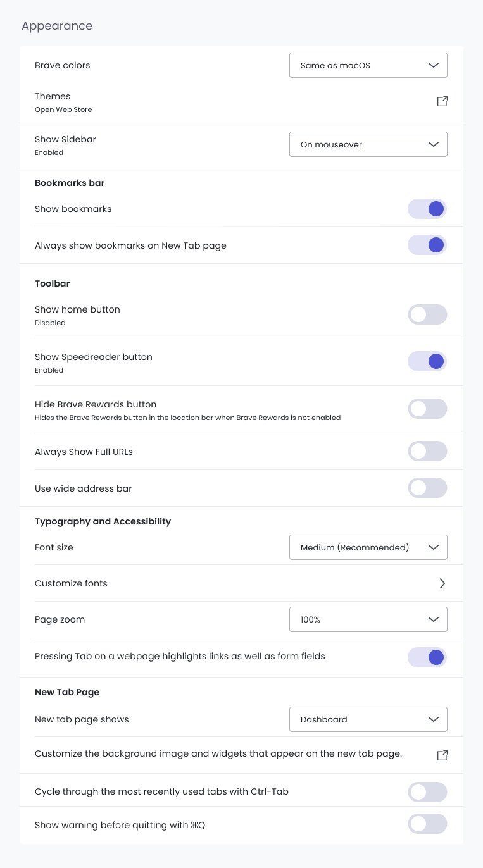Click the Appearance page heading

tap(57, 26)
